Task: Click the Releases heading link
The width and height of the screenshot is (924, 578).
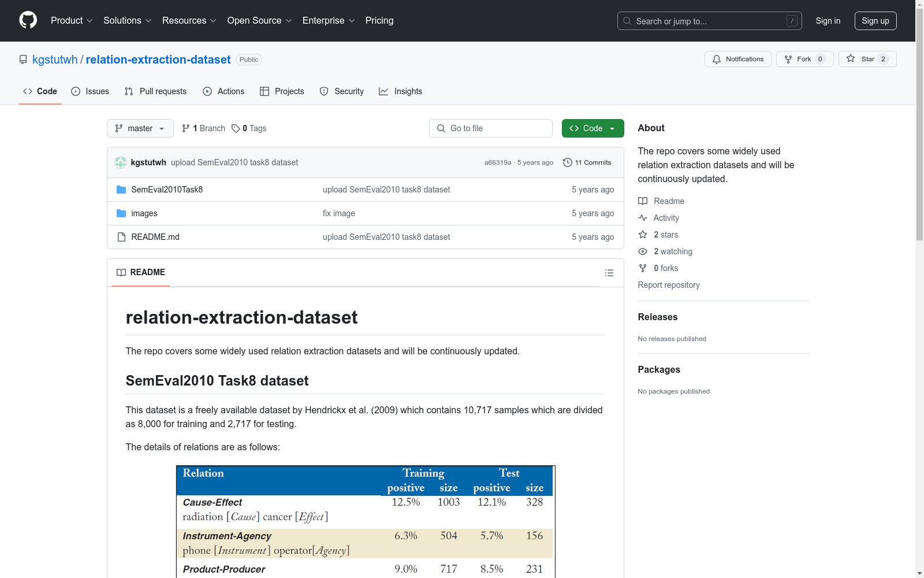Action: point(658,317)
